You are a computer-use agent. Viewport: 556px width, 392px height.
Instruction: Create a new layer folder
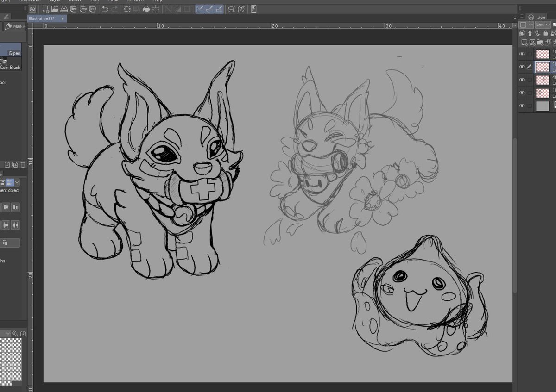click(x=540, y=43)
